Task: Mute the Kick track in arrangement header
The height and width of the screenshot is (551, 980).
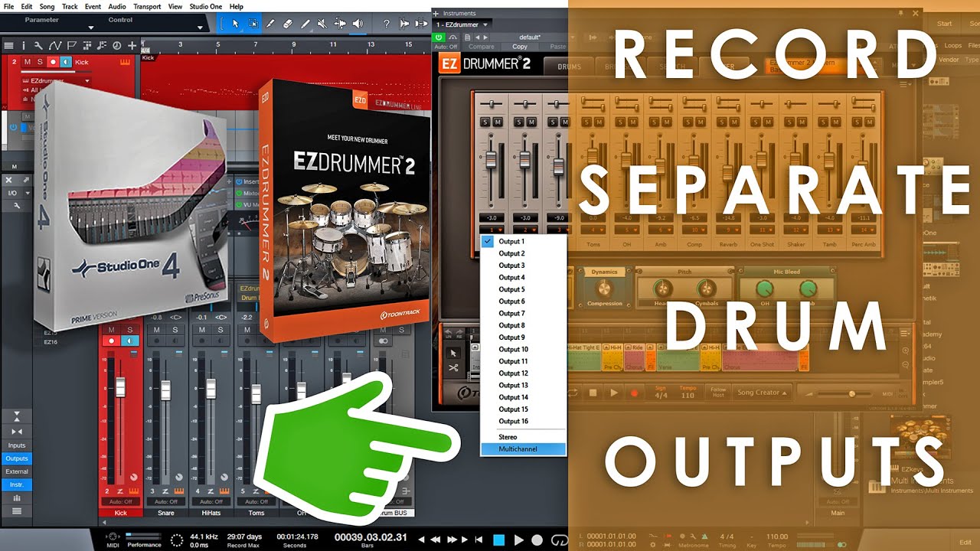Action: pos(28,61)
